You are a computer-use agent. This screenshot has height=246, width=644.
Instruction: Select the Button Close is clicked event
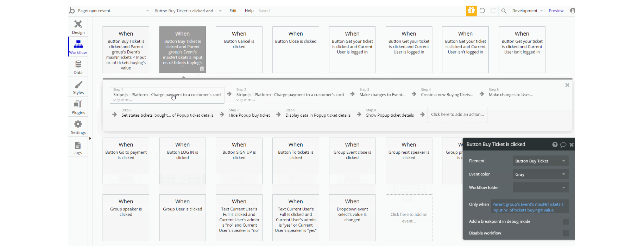pos(296,50)
